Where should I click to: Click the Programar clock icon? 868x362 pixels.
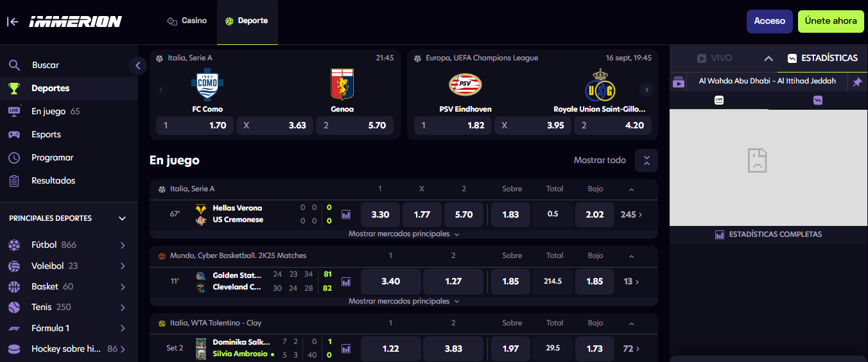[14, 157]
